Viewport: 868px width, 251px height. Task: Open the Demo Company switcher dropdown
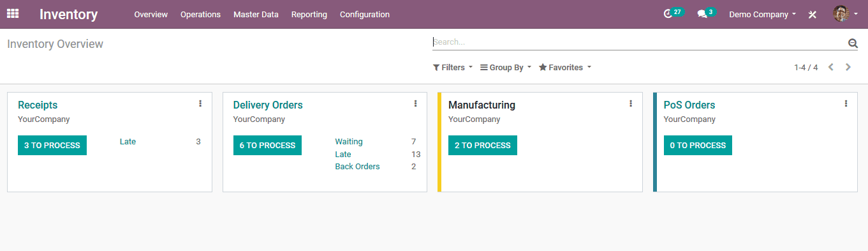(762, 14)
